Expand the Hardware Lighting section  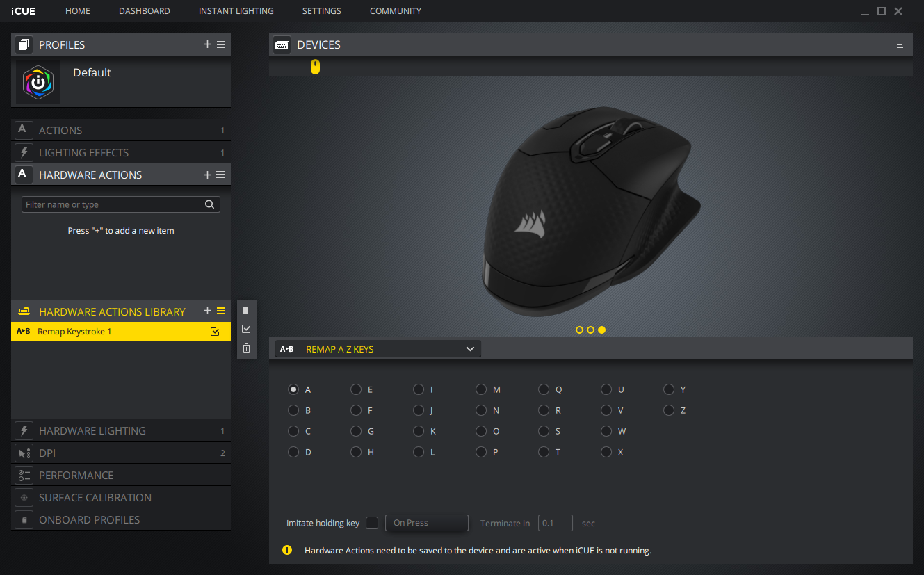pos(121,430)
